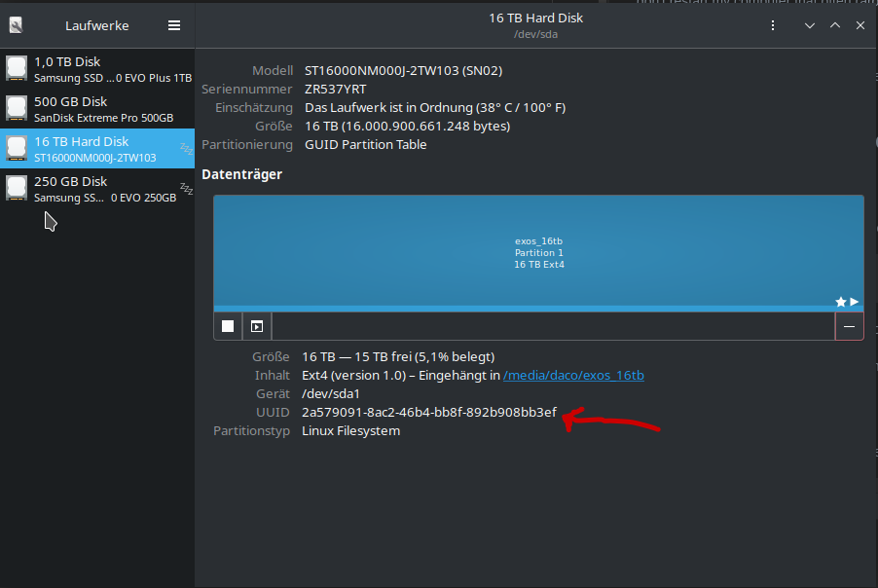Select the 500 GB Disk sidebar entry

[x=97, y=107]
